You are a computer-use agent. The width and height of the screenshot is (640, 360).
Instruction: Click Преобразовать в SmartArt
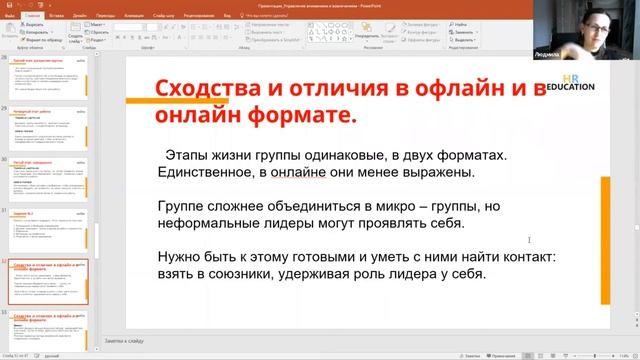(x=273, y=40)
